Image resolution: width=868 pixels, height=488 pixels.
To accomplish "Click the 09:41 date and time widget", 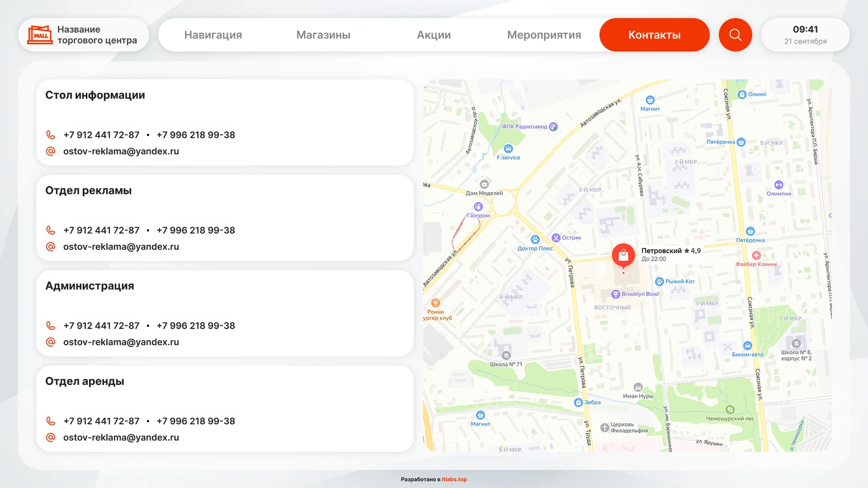I will click(x=806, y=35).
